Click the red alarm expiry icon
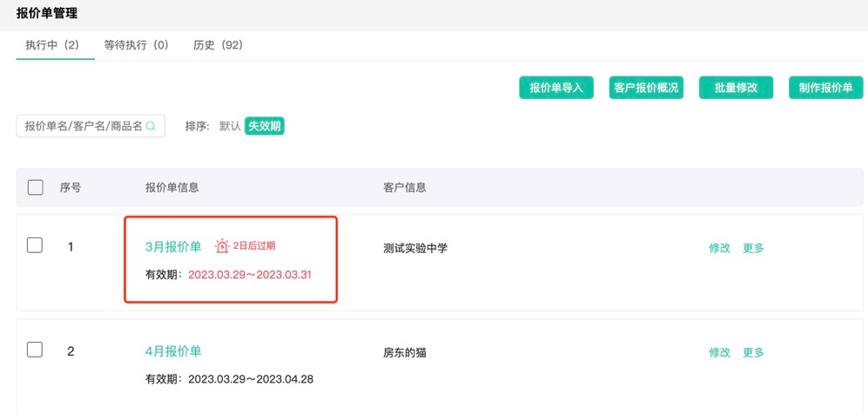Viewport: 868px width, 414px height. pyautogui.click(x=222, y=246)
